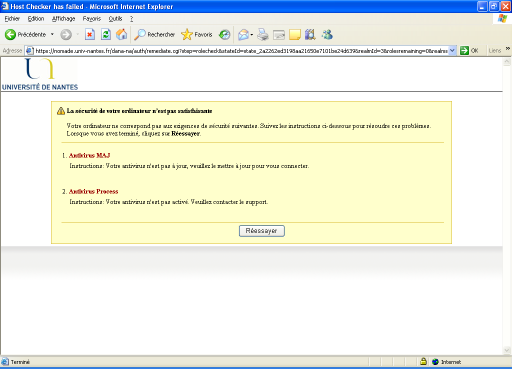Launch Messenger from the toolbar
512x369 pixels.
pyautogui.click(x=327, y=34)
